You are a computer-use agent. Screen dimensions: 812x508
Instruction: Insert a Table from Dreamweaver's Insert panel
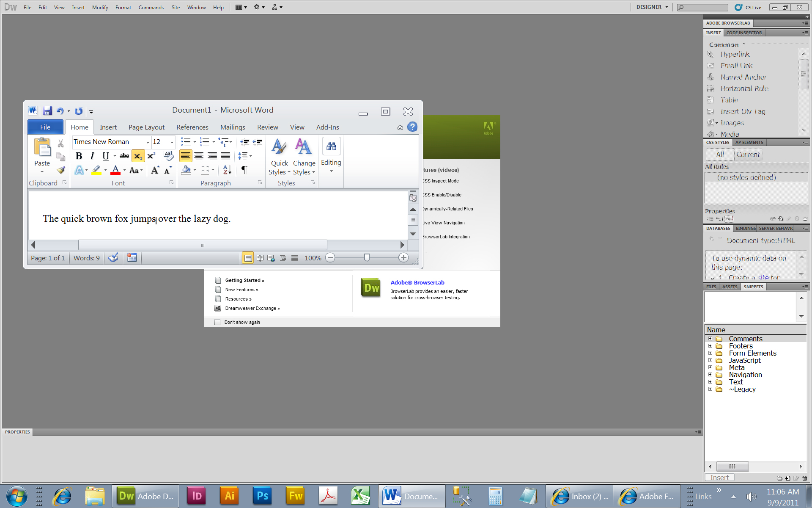click(x=729, y=100)
